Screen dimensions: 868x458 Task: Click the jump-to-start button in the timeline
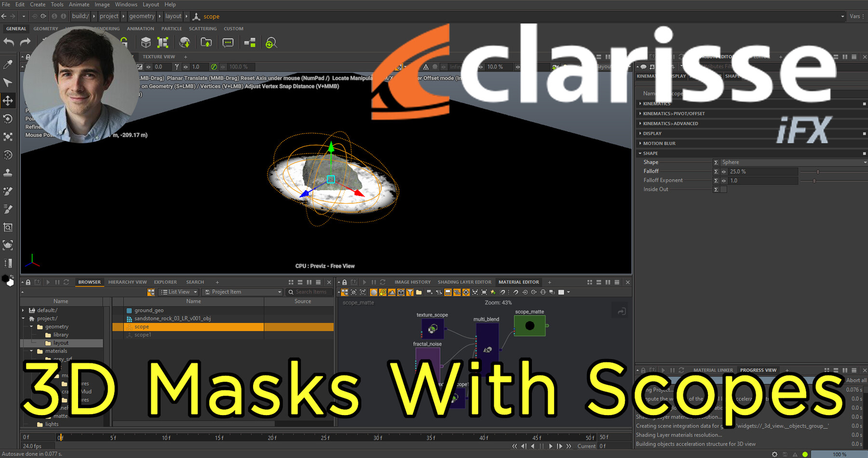click(x=515, y=446)
